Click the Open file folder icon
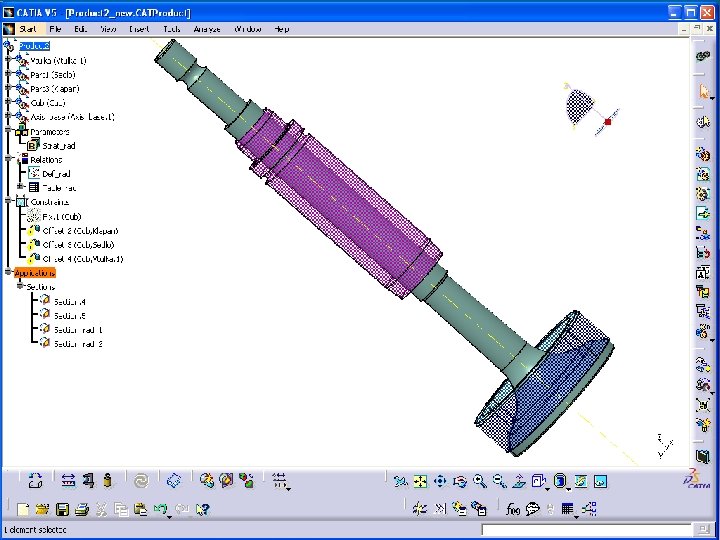 click(42, 509)
